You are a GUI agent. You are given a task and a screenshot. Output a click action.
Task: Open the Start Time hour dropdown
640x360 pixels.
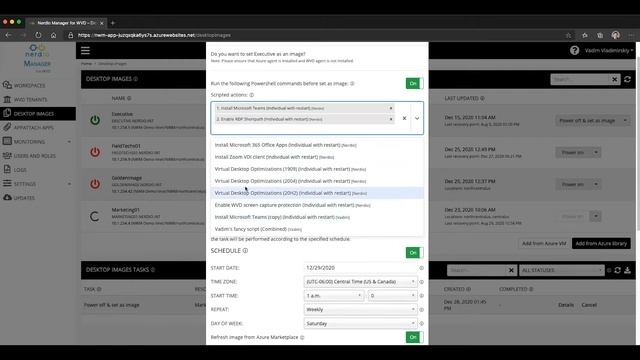[x=333, y=296]
